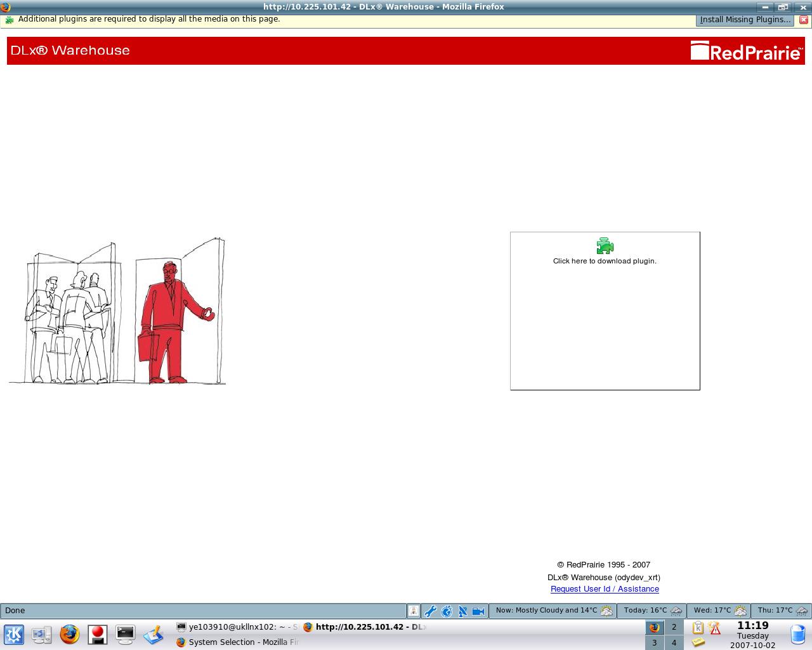
Task: Launch Firefox from the panel quick launcher
Action: click(70, 634)
